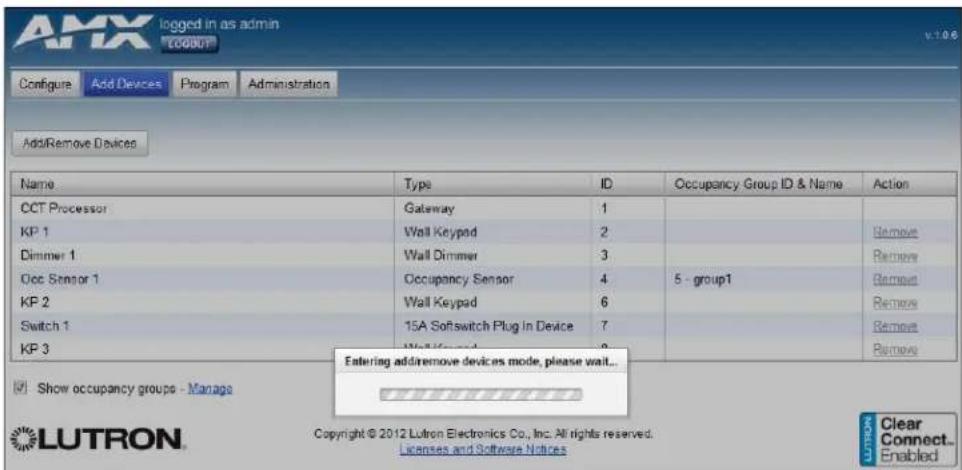Viewport: 962px width, 470px height.
Task: Remove the KP 1 device
Action: [x=896, y=233]
